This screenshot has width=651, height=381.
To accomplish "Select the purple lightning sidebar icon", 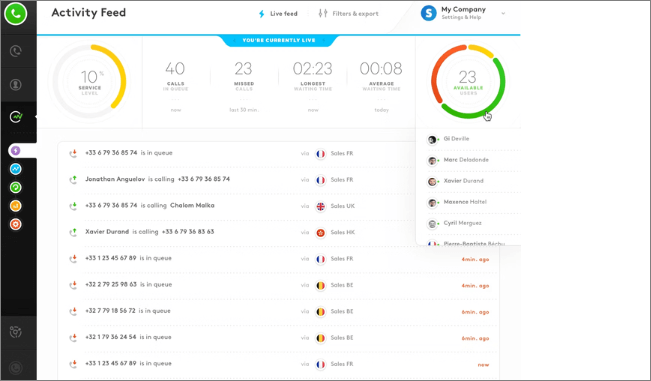I will pos(16,150).
